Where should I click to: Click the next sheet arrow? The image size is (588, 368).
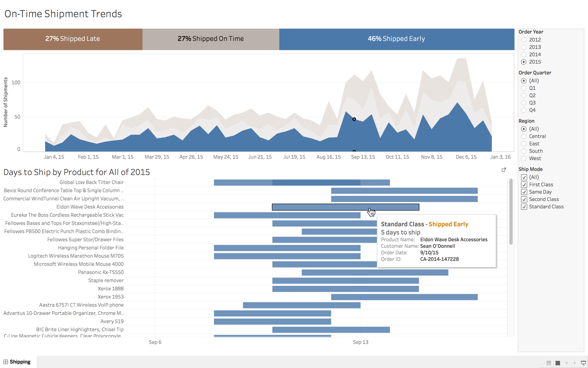click(575, 363)
